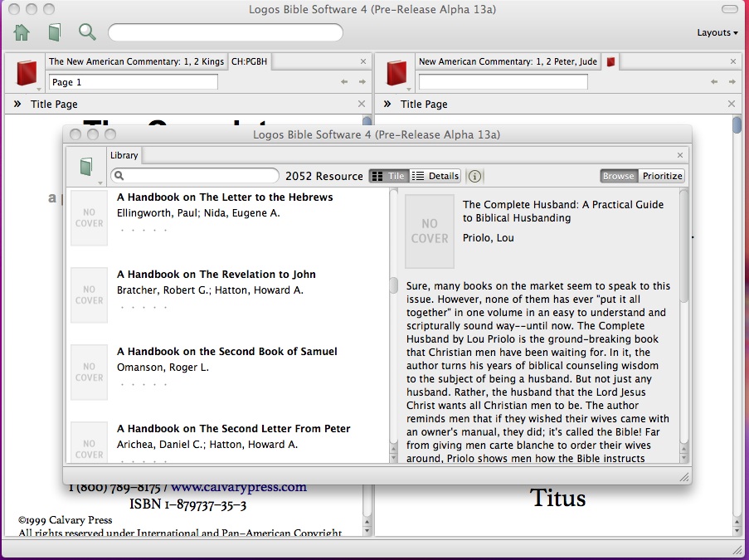Click cover thumbnail for Letter to the Hebrews
Image resolution: width=749 pixels, height=560 pixels.
coord(90,218)
